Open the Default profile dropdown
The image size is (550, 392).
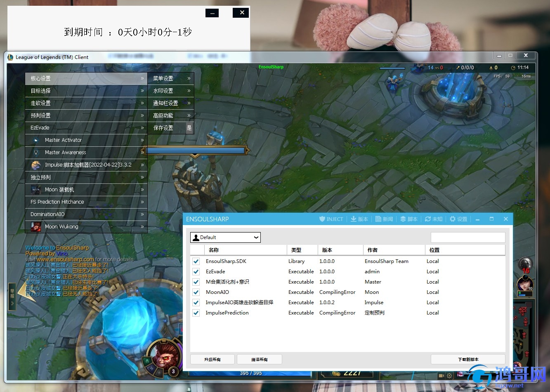(225, 237)
